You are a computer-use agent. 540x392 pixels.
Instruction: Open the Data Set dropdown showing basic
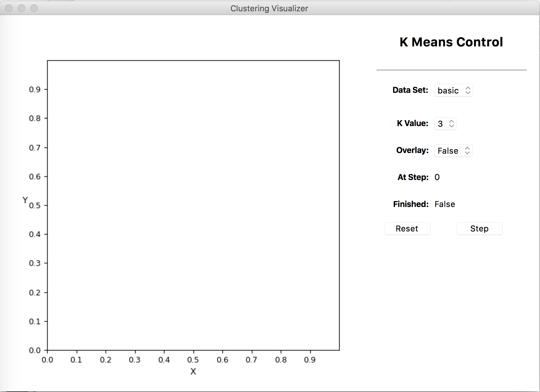pos(453,91)
